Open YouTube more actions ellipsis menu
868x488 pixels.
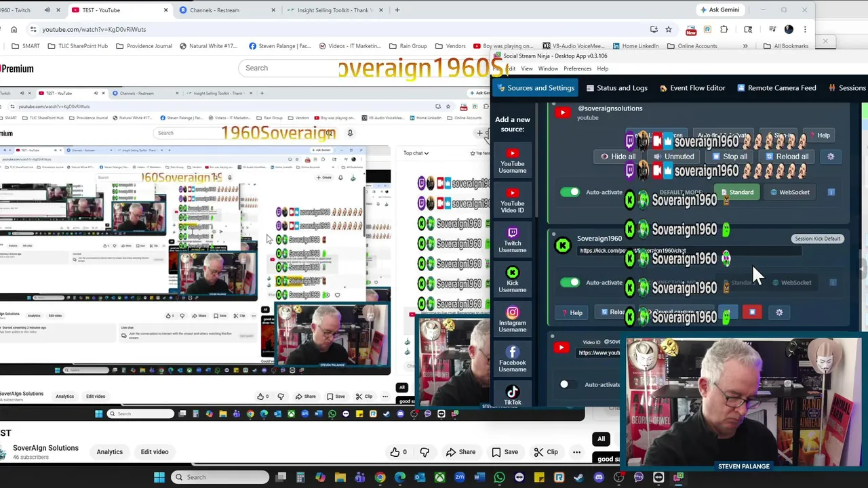[x=576, y=452]
